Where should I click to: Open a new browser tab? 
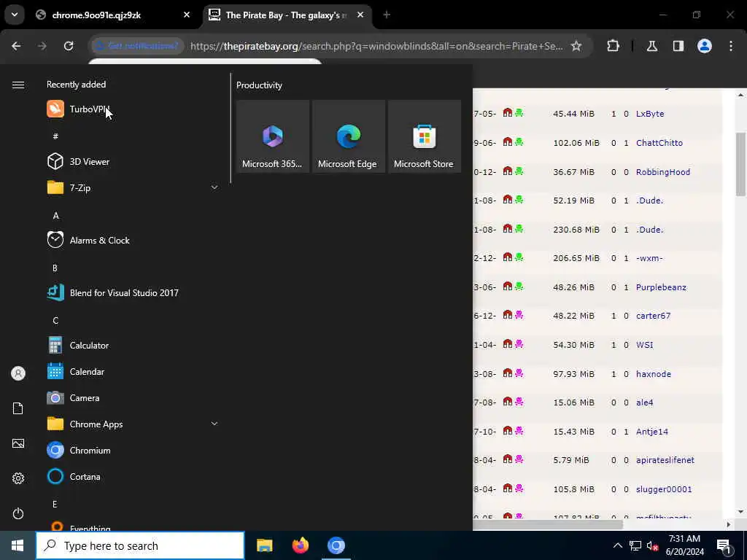tap(387, 15)
